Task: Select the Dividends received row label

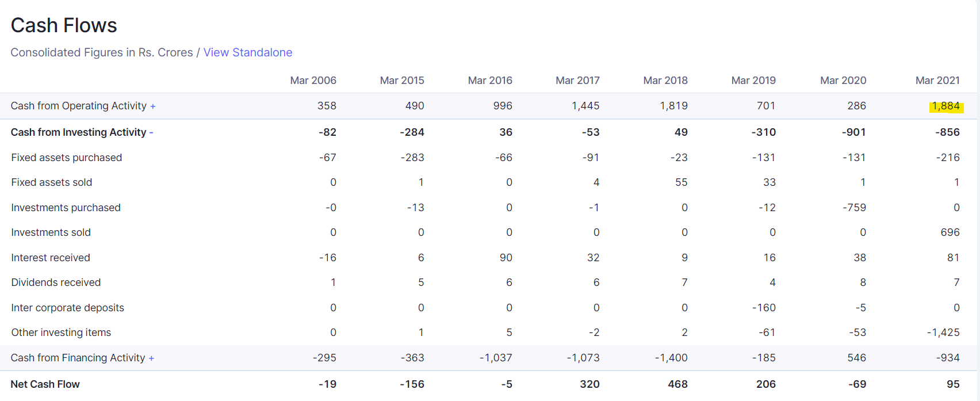Action: [x=56, y=282]
